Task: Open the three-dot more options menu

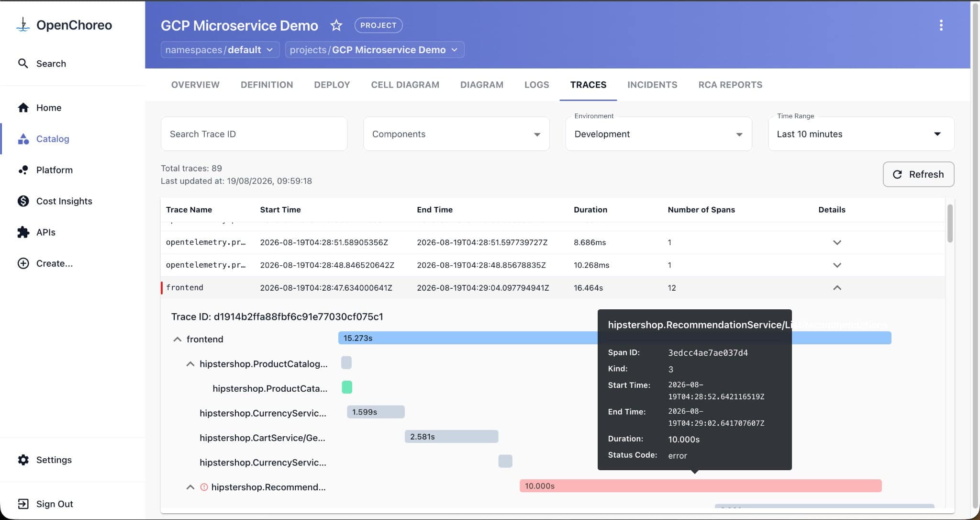Action: [x=941, y=25]
